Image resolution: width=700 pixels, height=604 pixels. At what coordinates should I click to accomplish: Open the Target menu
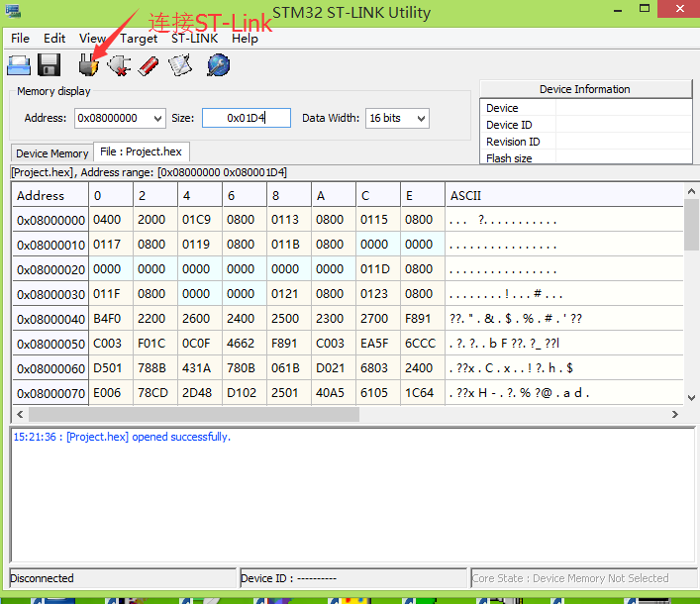point(139,39)
